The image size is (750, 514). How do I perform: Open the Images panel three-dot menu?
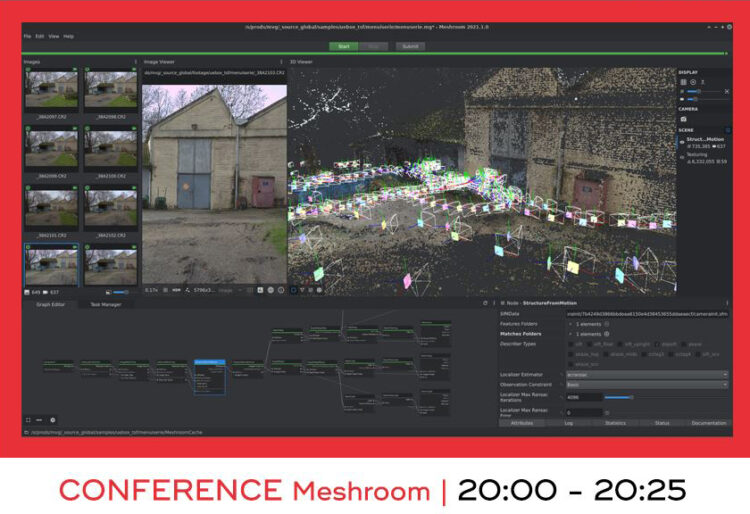[136, 62]
